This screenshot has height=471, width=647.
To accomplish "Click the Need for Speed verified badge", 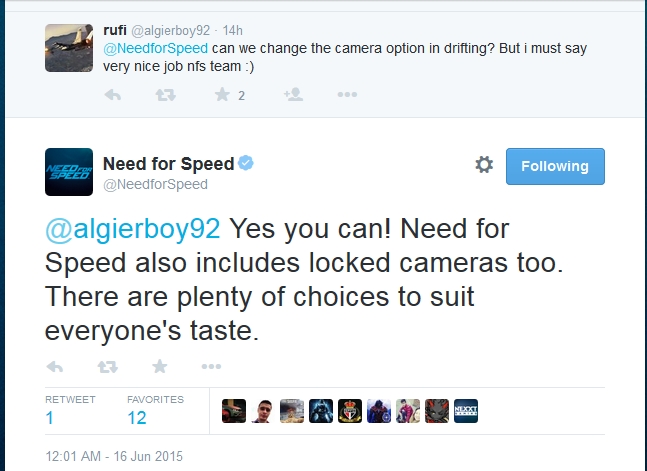I will (x=246, y=163).
